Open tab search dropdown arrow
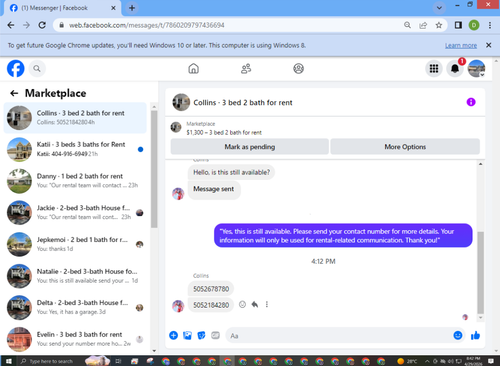 click(x=439, y=8)
